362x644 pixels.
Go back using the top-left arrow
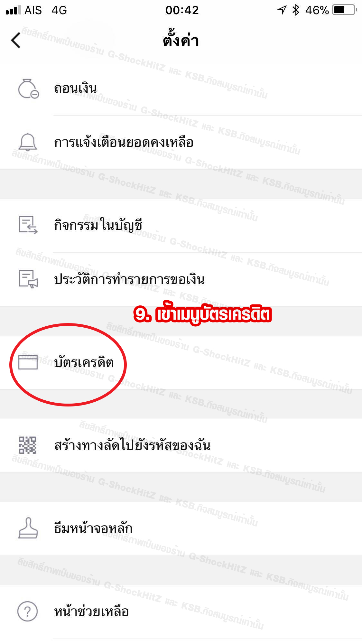click(x=15, y=41)
